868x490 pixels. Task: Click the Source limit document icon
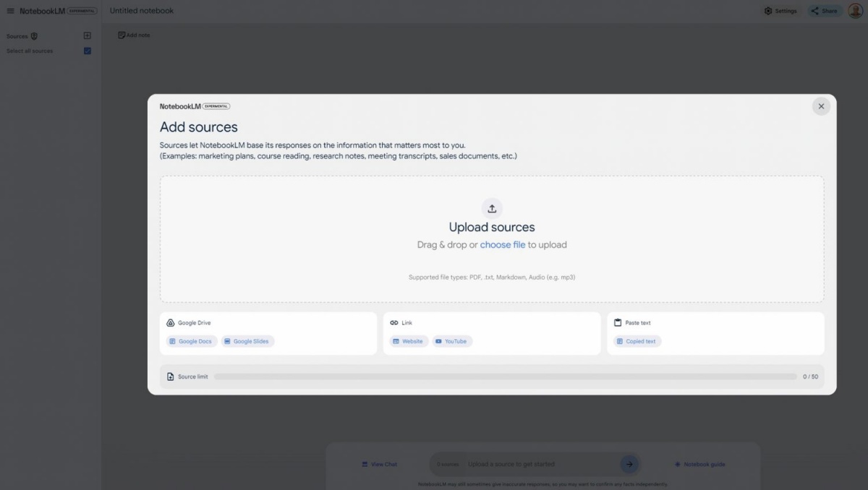(x=171, y=377)
